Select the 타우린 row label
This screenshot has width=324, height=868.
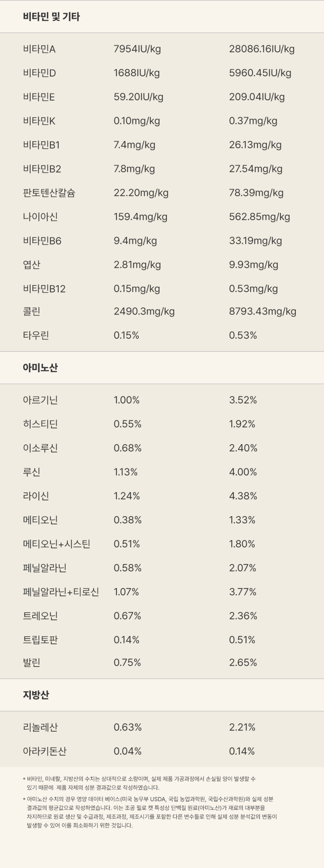coord(36,335)
